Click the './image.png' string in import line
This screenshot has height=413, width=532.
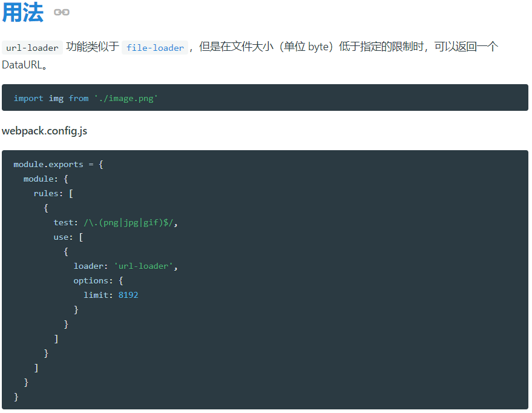[x=126, y=98]
